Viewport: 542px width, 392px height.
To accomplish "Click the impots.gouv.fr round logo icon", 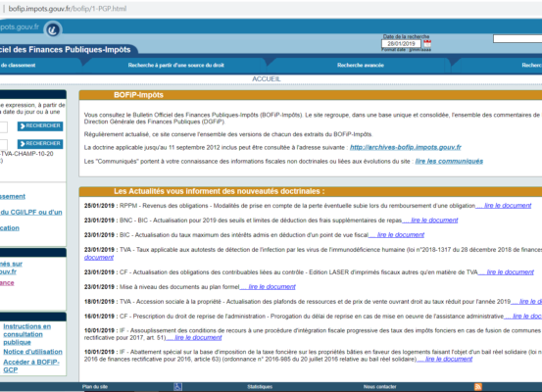I will (53, 30).
